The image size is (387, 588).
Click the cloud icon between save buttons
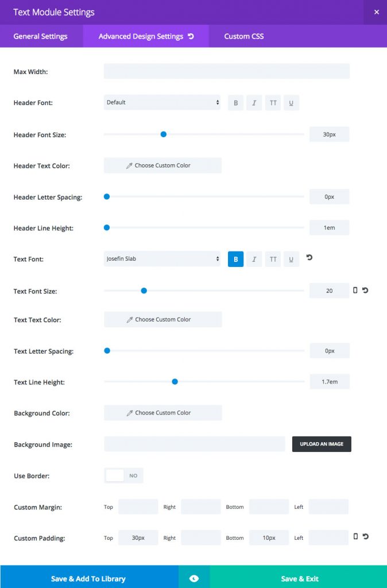(x=193, y=578)
